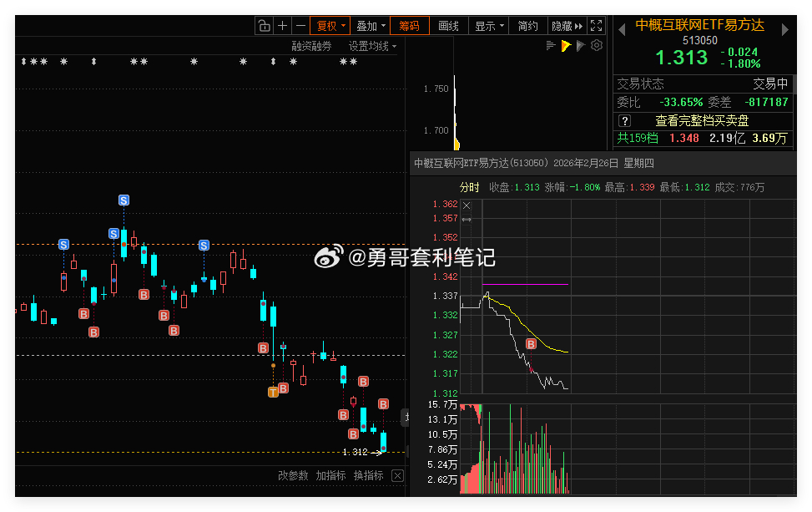The height and width of the screenshot is (512, 812).
Task: Click the 3.69万 volume value
Action: [x=769, y=138]
